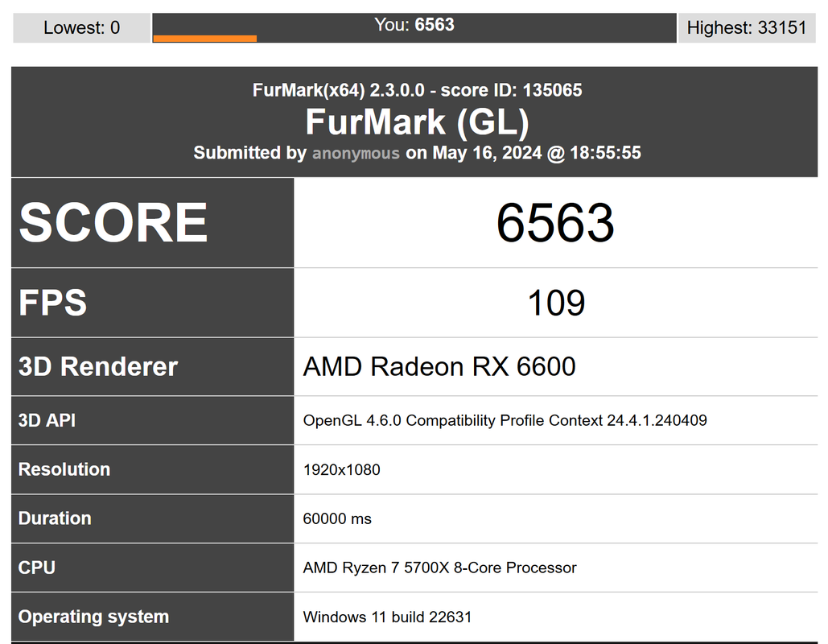Click the Duration label
The height and width of the screenshot is (644, 828).
[55, 518]
